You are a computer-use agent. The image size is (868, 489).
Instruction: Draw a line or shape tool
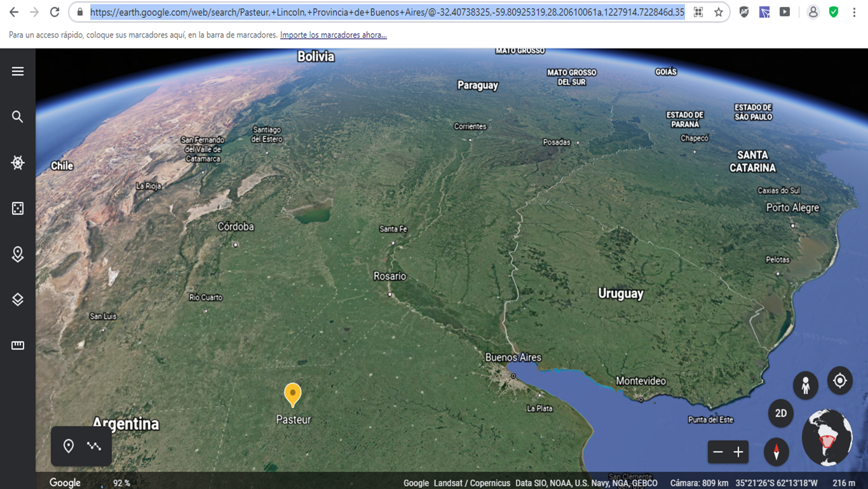point(94,446)
